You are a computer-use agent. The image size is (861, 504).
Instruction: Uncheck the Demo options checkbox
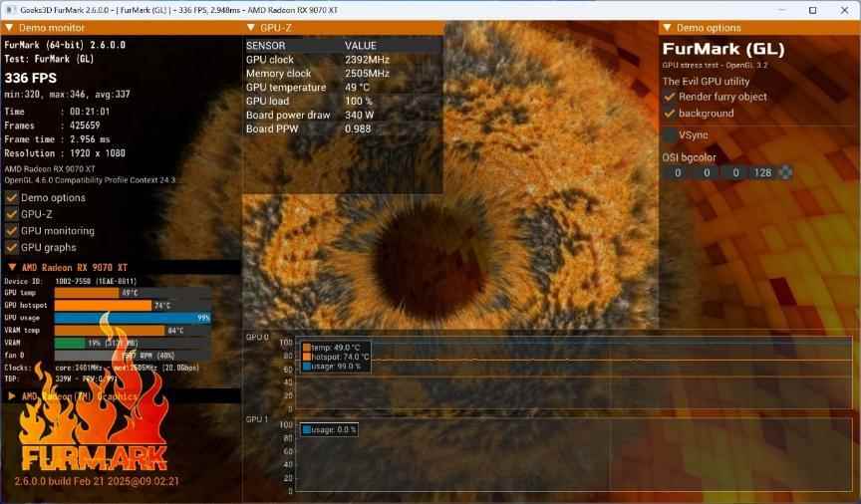(11, 197)
